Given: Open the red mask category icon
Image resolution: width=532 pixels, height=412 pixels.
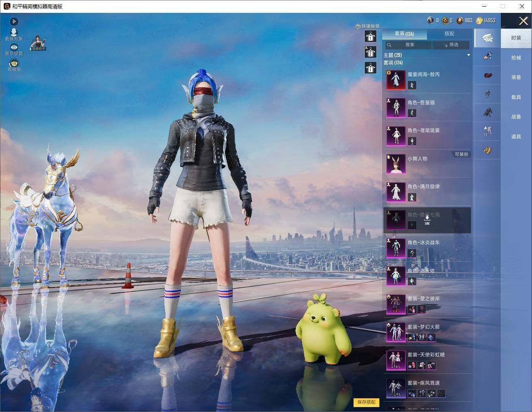Looking at the screenshot, I should [488, 75].
